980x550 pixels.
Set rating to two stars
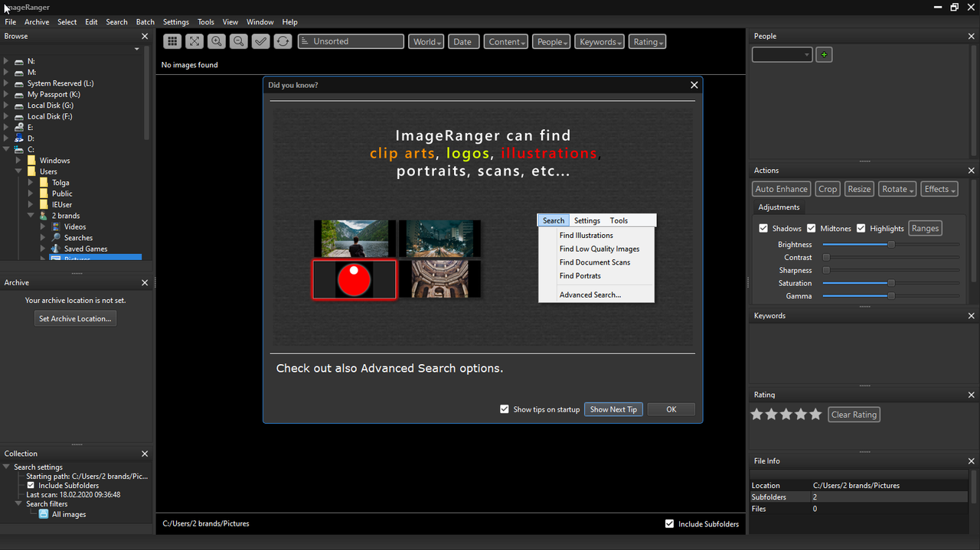coord(772,414)
